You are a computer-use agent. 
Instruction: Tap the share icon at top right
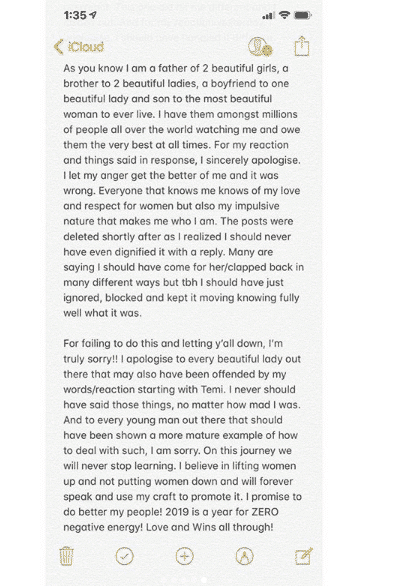(x=302, y=46)
